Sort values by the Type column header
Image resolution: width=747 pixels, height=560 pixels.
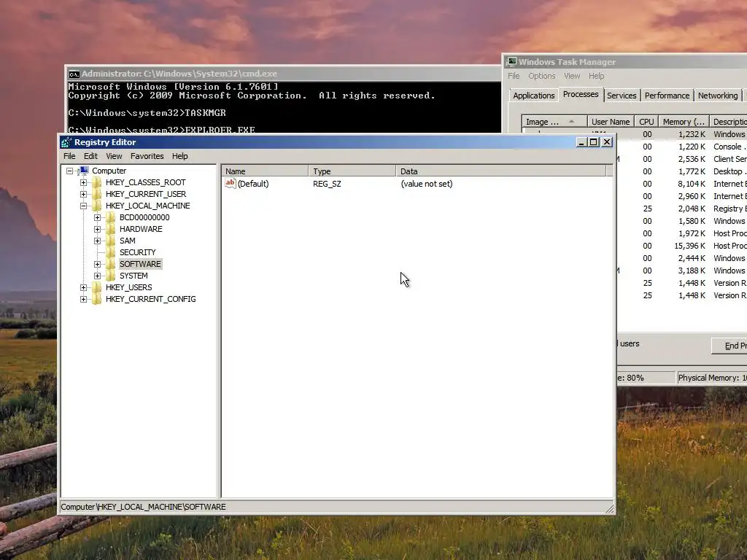pyautogui.click(x=352, y=171)
